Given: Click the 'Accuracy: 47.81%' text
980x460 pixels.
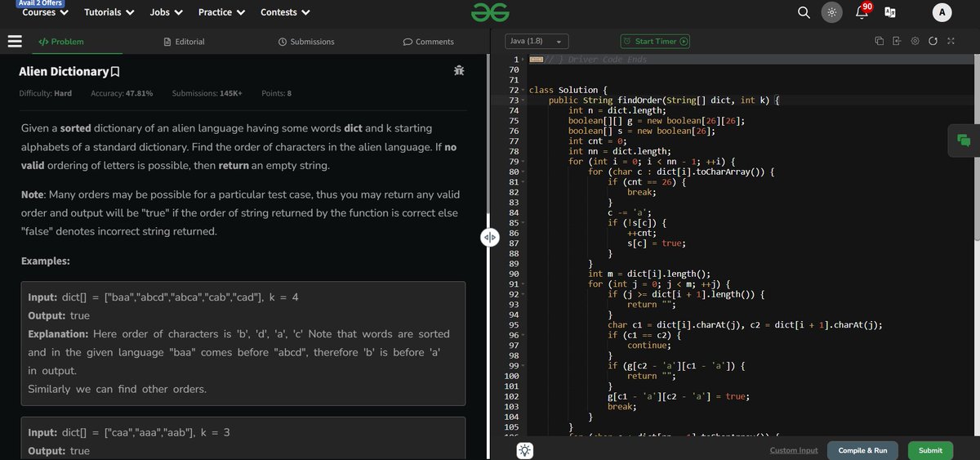Looking at the screenshot, I should point(122,93).
